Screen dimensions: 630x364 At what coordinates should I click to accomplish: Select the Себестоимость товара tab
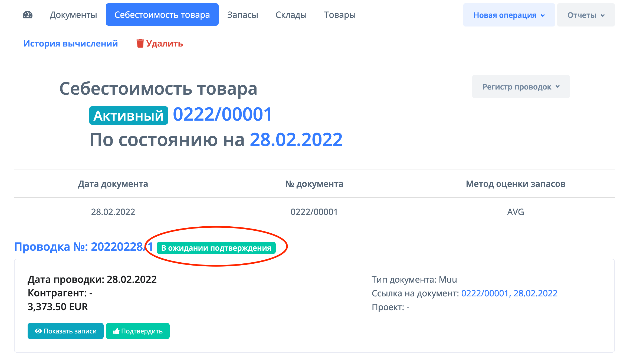point(162,15)
